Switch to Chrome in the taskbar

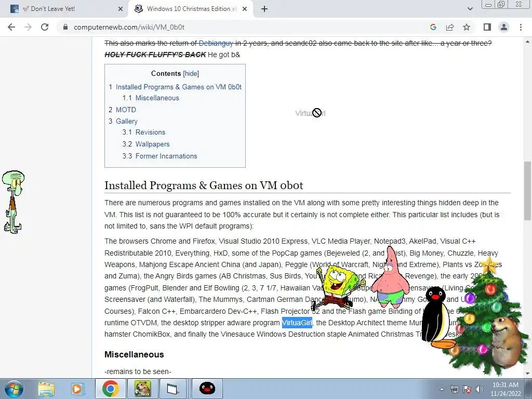(110, 389)
